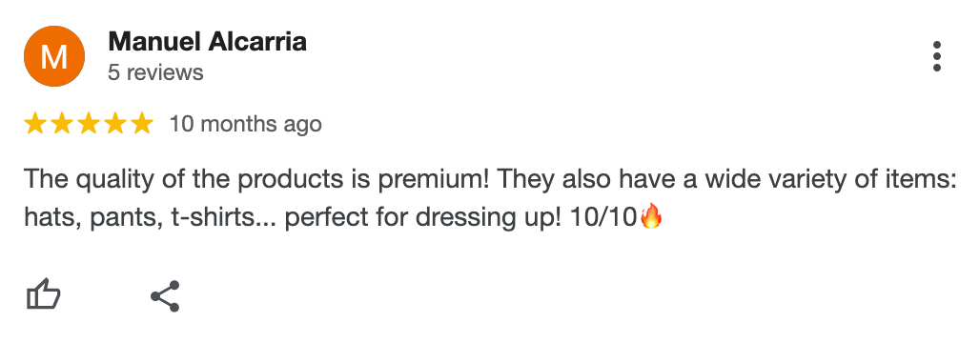Screen dimensions: 980x343
Task: Open Manuel Alcarria's reviewer profile
Action: click(x=207, y=42)
